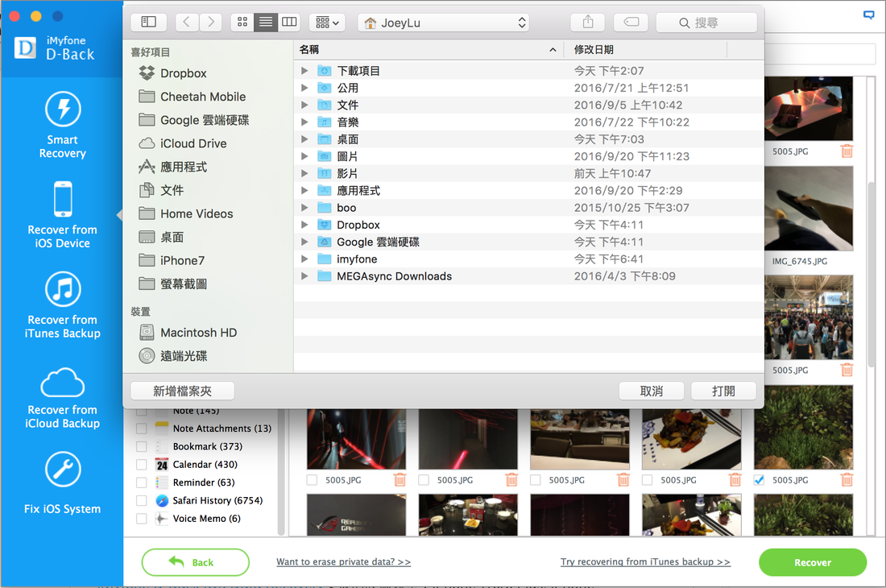Expand the 音樂 folder
886x588 pixels.
click(x=304, y=122)
